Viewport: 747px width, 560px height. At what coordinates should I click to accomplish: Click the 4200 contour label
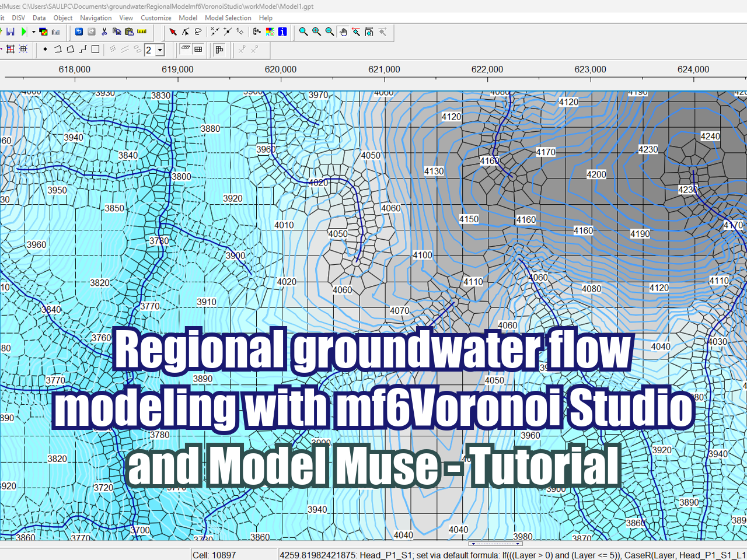(x=596, y=174)
